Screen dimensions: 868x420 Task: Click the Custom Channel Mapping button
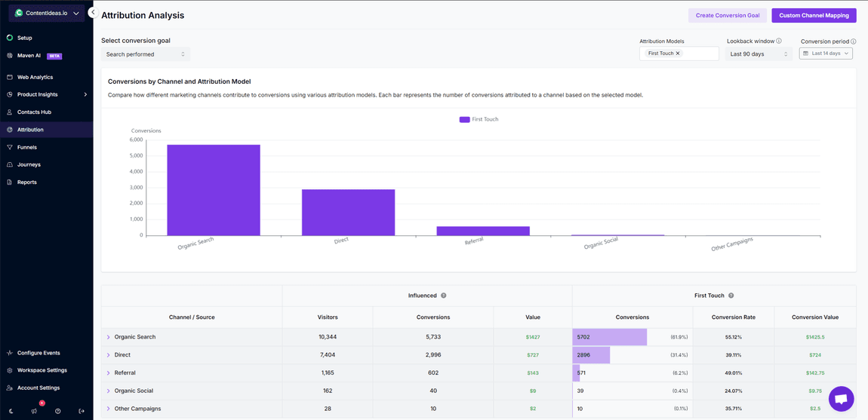[814, 15]
